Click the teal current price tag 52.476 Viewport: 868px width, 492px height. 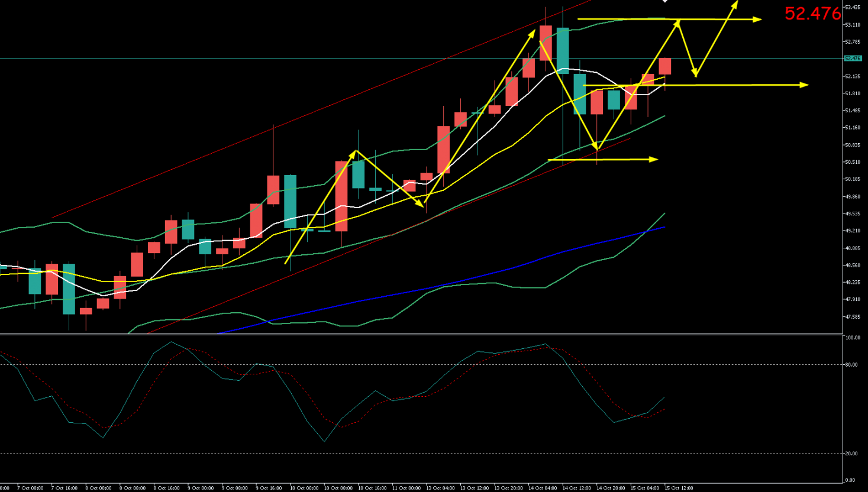click(853, 59)
